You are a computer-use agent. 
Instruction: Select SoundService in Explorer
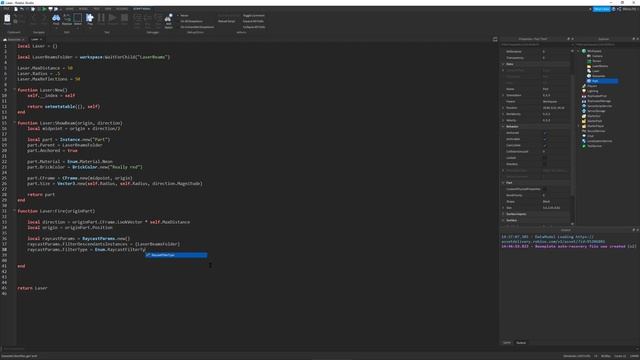pos(596,131)
